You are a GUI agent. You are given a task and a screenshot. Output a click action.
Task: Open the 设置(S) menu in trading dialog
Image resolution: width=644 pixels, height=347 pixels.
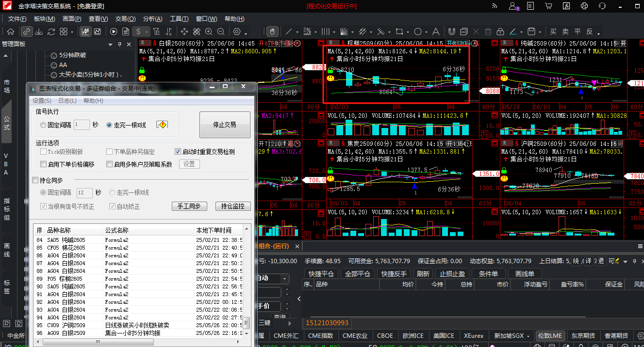[x=42, y=101]
